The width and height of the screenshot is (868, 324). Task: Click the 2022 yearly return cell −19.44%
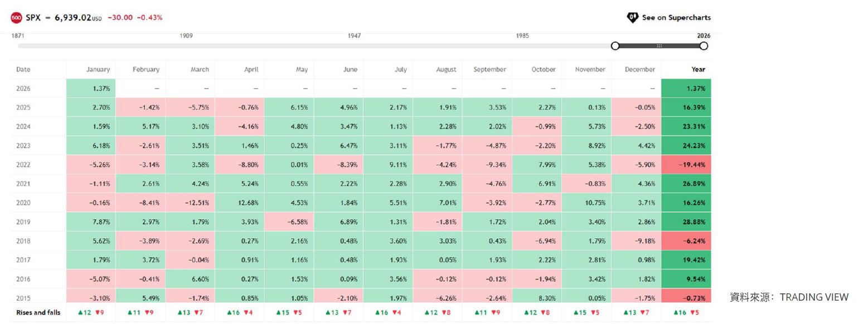(686, 165)
